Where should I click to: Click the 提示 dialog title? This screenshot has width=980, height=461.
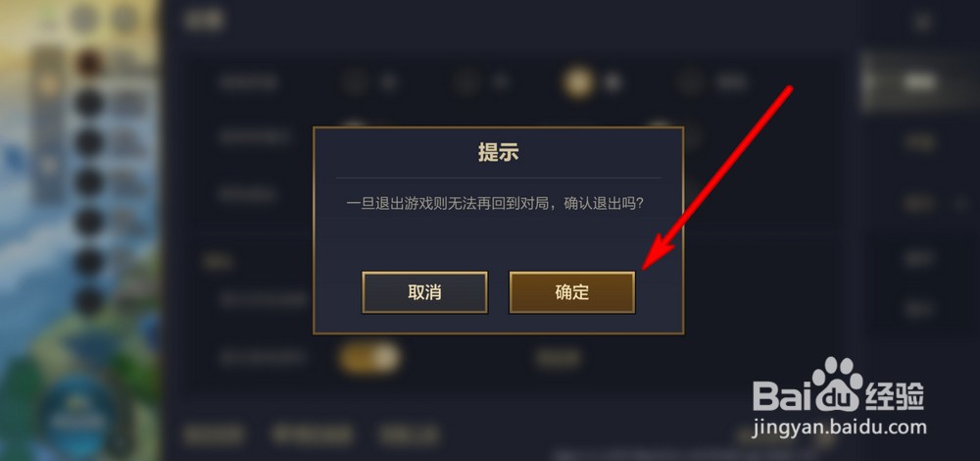point(498,152)
